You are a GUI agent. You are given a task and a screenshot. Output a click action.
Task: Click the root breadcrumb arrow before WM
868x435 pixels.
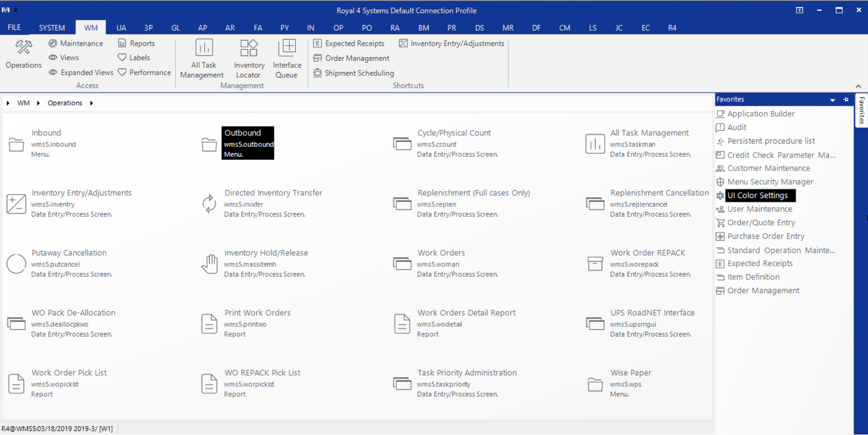8,103
